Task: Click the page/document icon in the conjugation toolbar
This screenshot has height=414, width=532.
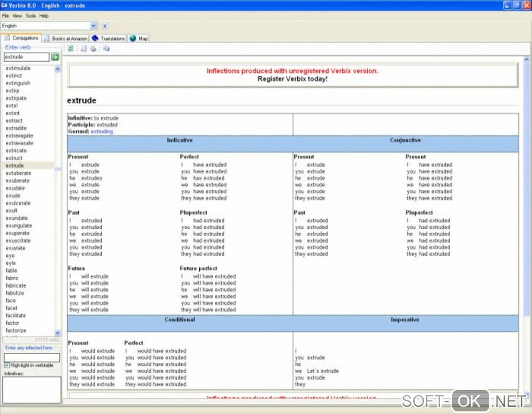Action: [x=83, y=49]
